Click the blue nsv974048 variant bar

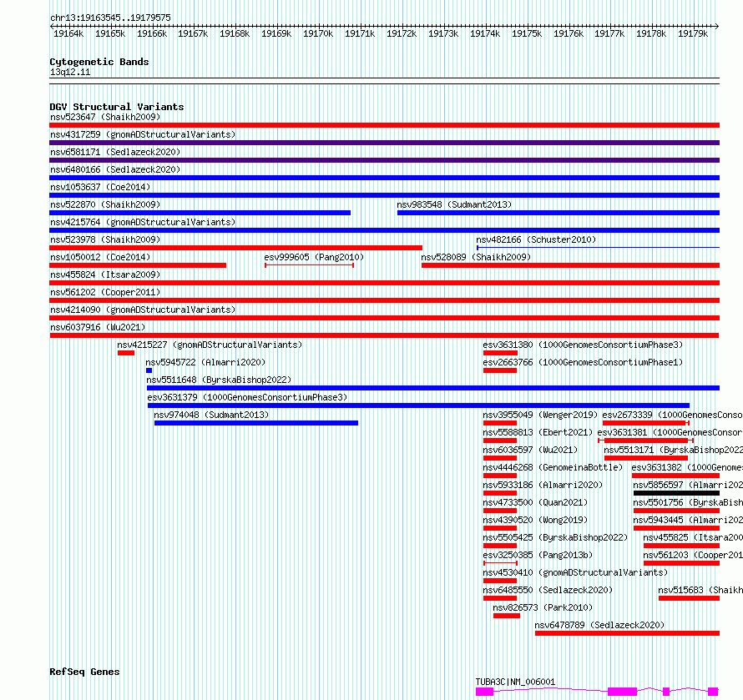(256, 423)
